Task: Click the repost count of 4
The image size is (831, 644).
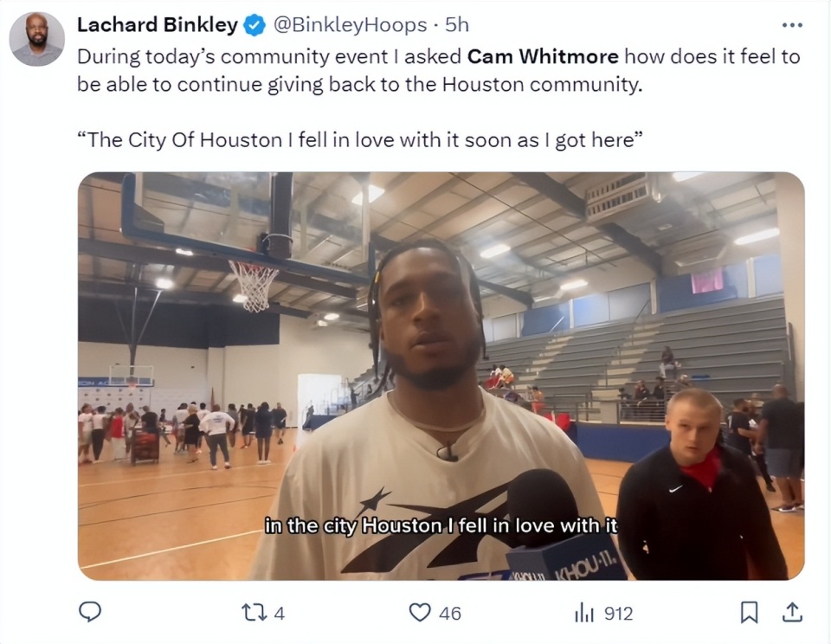Action: [x=280, y=613]
